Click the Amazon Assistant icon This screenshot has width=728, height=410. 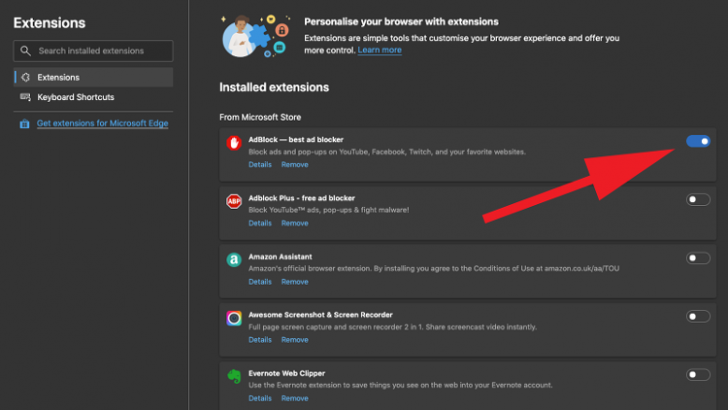(234, 260)
